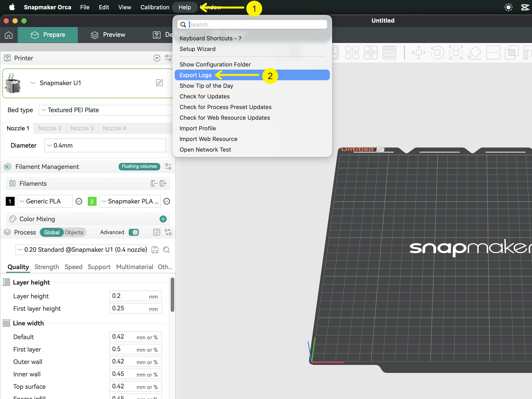Viewport: 532px width, 399px height.
Task: Choose Import Profile from Help menu
Action: pyautogui.click(x=252, y=128)
